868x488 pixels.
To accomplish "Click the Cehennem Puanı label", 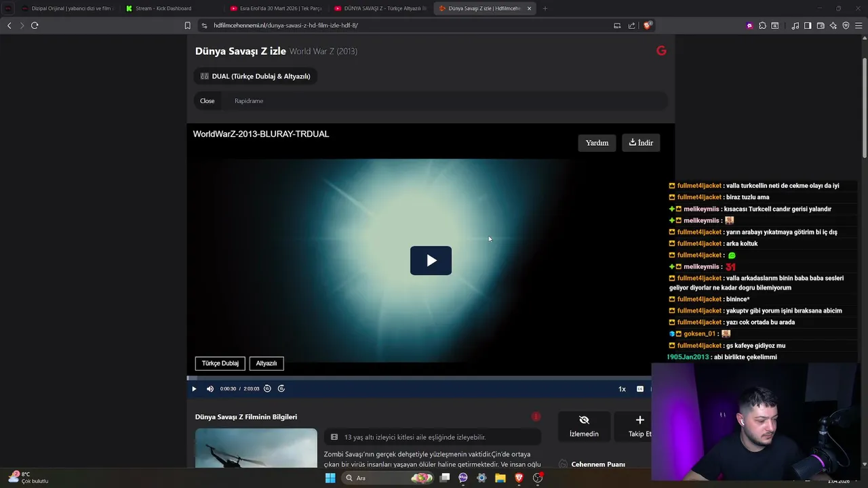I will 598,464.
